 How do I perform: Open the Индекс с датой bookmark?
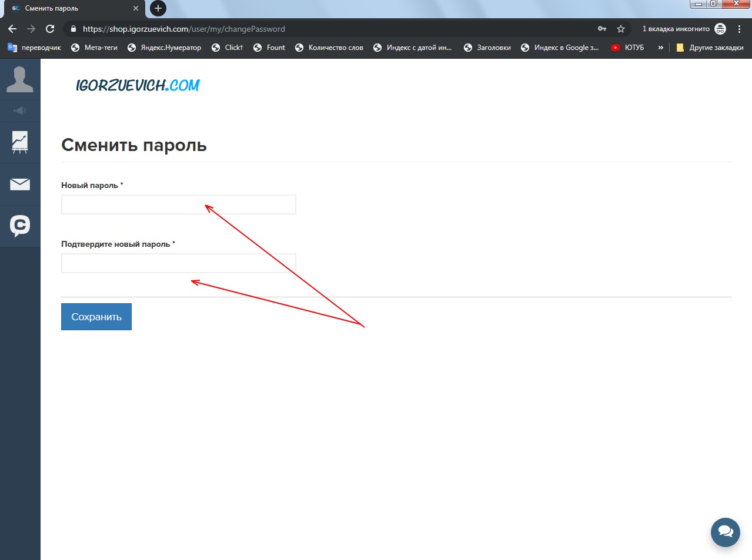[x=412, y=48]
